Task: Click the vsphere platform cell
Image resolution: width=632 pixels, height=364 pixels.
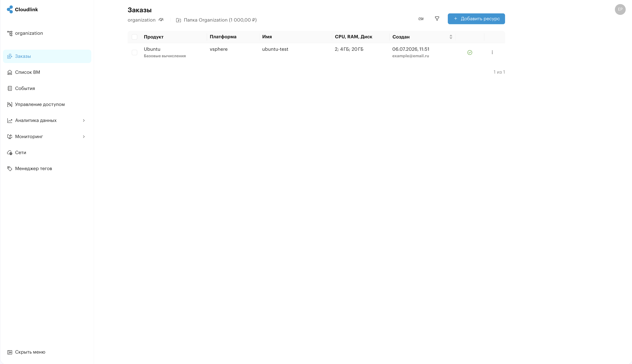Action: click(x=218, y=49)
